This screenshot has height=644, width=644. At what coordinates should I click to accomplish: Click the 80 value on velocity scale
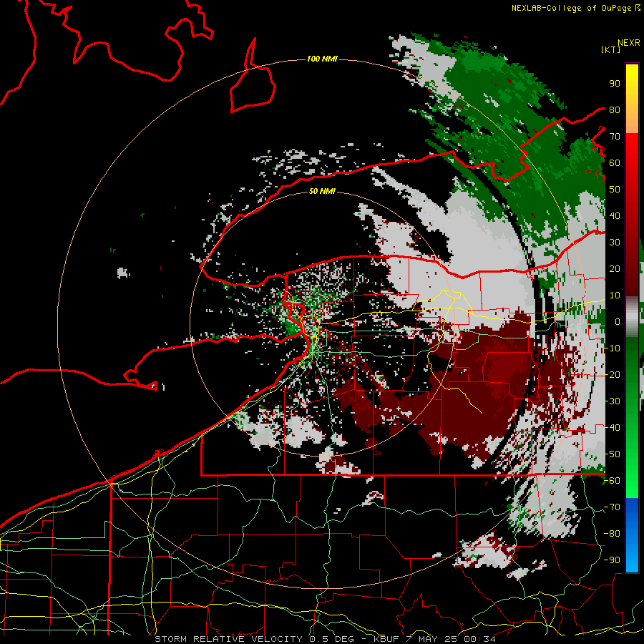click(615, 110)
